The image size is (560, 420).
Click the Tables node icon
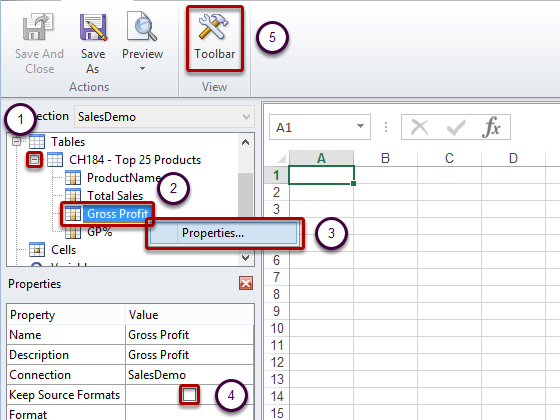pyautogui.click(x=37, y=141)
